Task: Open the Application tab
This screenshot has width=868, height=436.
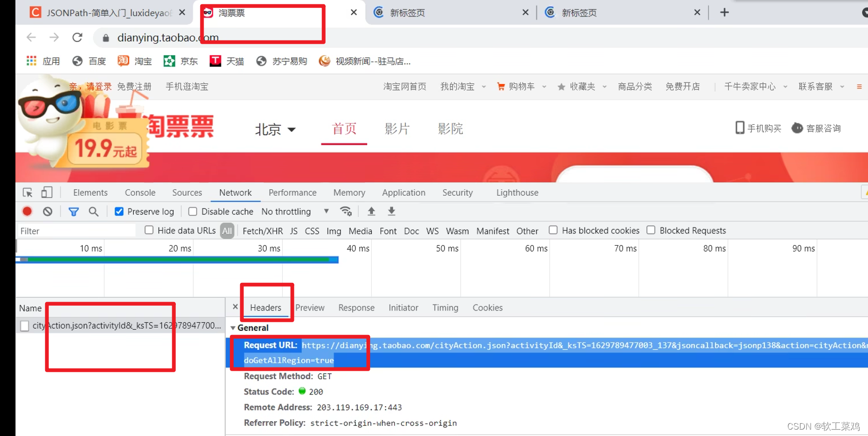Action: click(x=404, y=192)
